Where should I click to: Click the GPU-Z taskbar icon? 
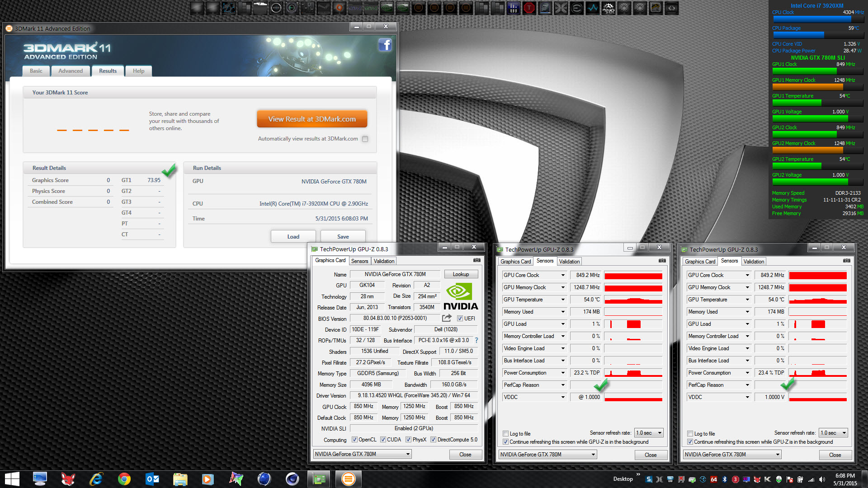click(x=320, y=479)
